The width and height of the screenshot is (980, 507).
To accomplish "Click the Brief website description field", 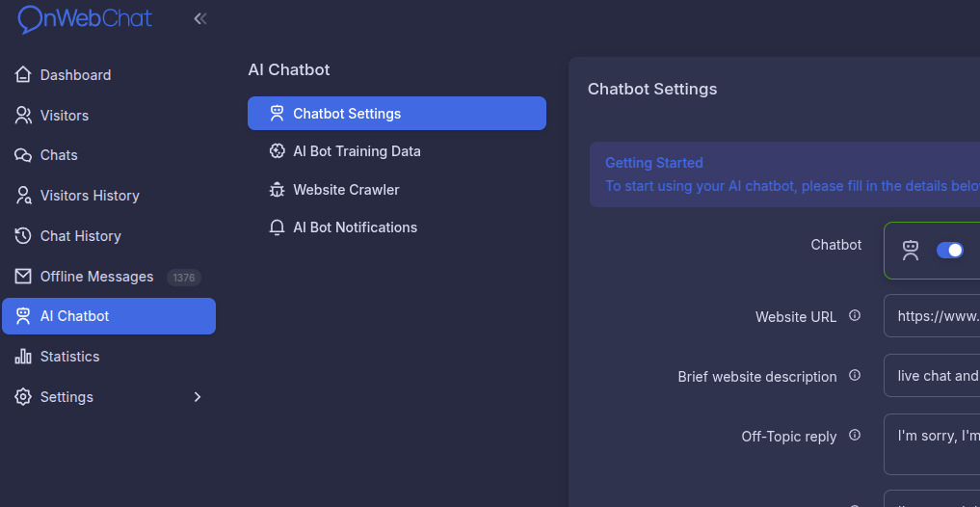I will click(931, 376).
